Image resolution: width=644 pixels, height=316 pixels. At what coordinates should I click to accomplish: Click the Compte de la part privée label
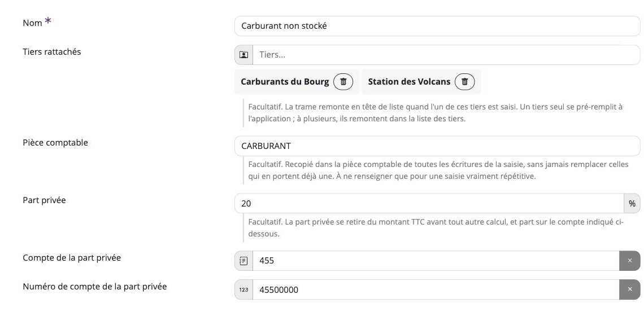[x=72, y=258]
